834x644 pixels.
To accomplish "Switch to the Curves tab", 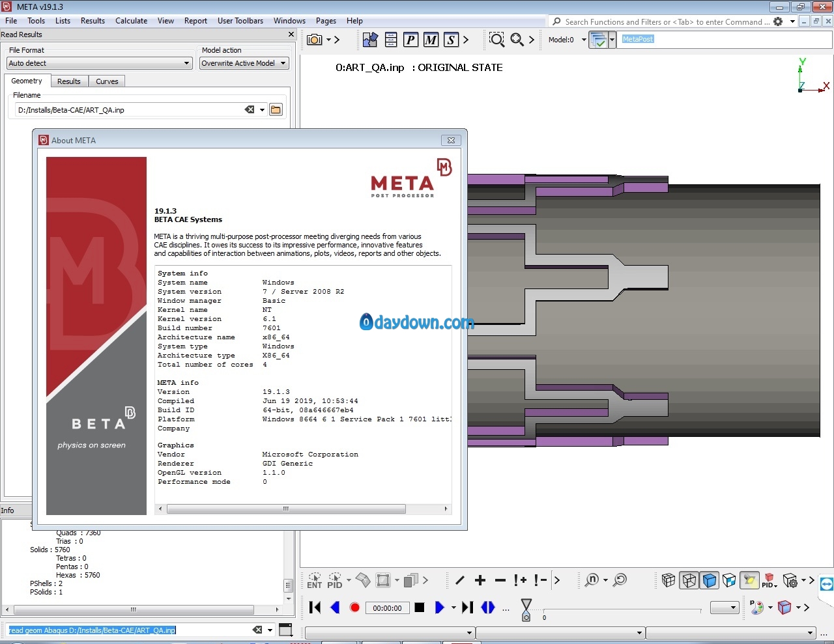I will [x=107, y=81].
